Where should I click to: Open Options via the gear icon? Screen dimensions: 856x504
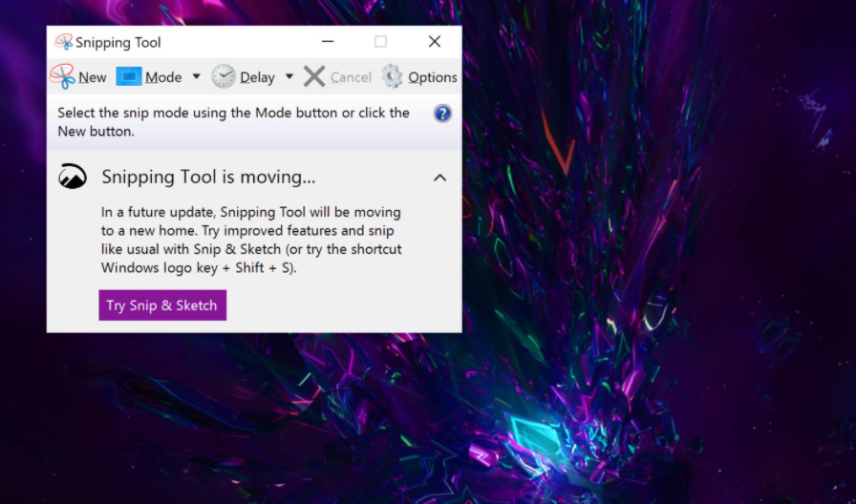tap(392, 76)
